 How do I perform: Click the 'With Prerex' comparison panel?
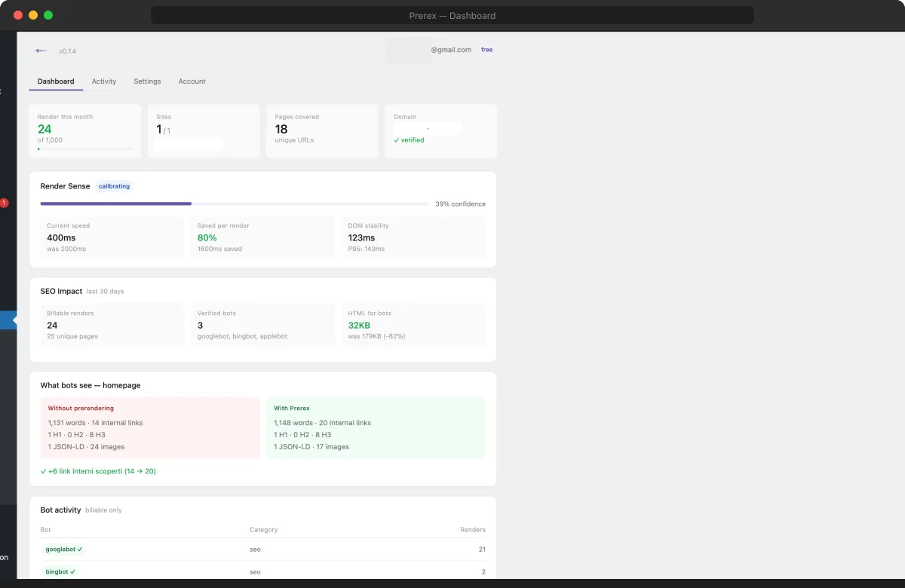point(376,427)
